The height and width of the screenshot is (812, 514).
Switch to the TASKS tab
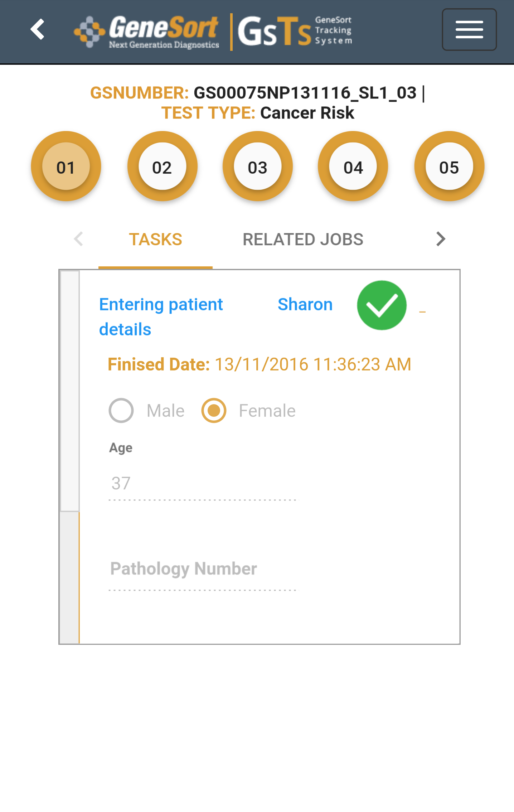coord(156,240)
